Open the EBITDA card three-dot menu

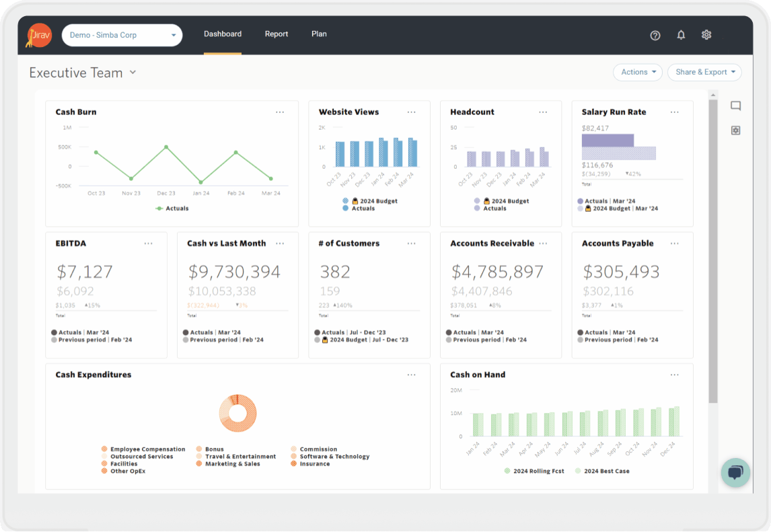[148, 243]
